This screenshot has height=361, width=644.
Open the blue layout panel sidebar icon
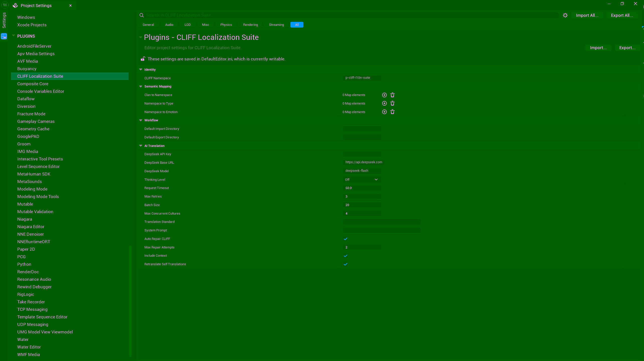pos(4,36)
